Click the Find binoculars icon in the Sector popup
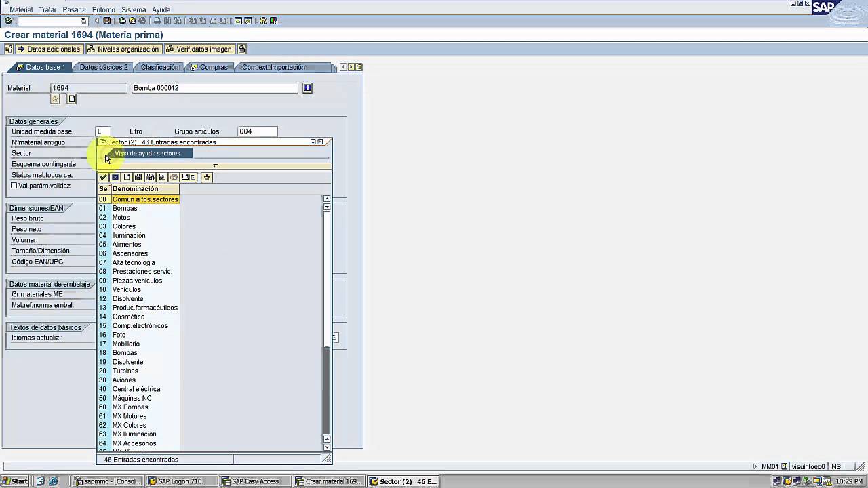Image resolution: width=868 pixels, height=488 pixels. click(138, 177)
